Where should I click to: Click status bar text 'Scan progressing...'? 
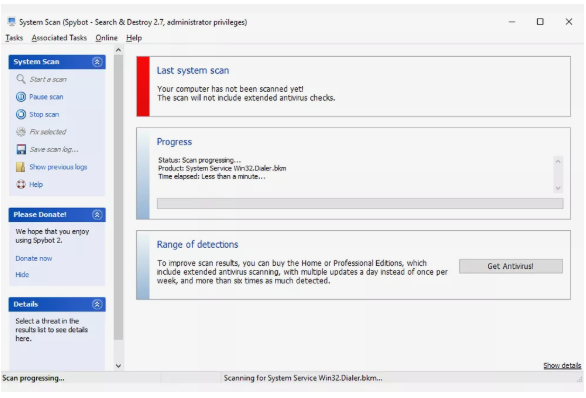tap(33, 378)
